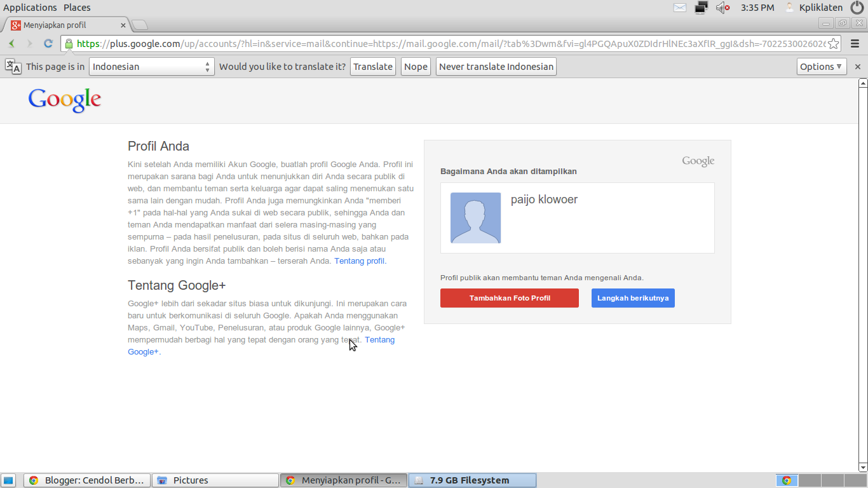The width and height of the screenshot is (868, 488).
Task: Select the Menyiapkan profil browser tab
Action: click(x=67, y=25)
